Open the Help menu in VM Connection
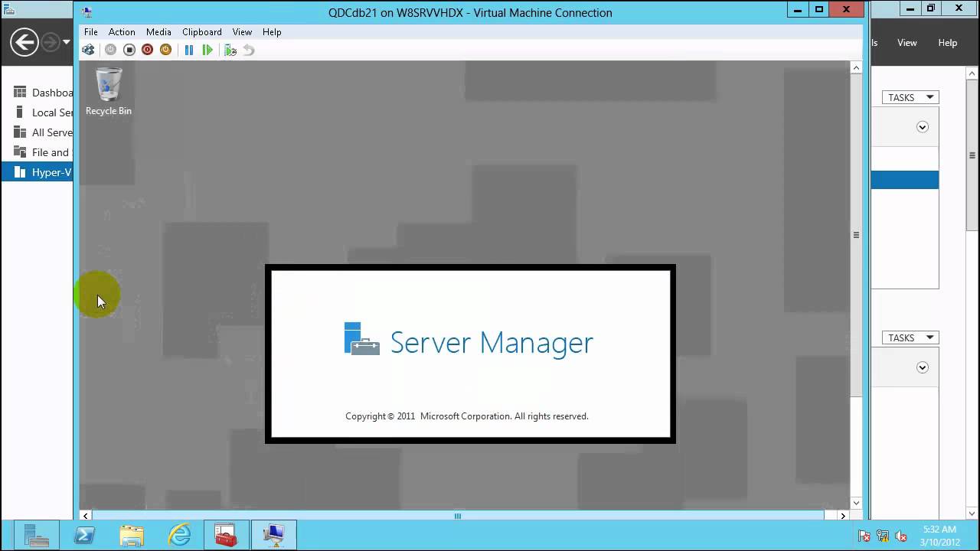Image resolution: width=980 pixels, height=551 pixels. click(x=272, y=32)
